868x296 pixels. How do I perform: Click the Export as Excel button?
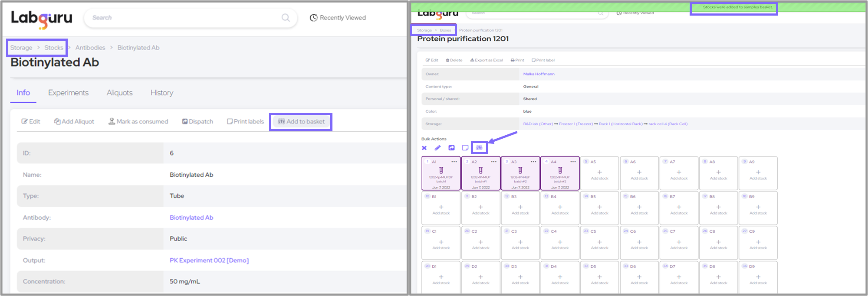pyautogui.click(x=487, y=60)
